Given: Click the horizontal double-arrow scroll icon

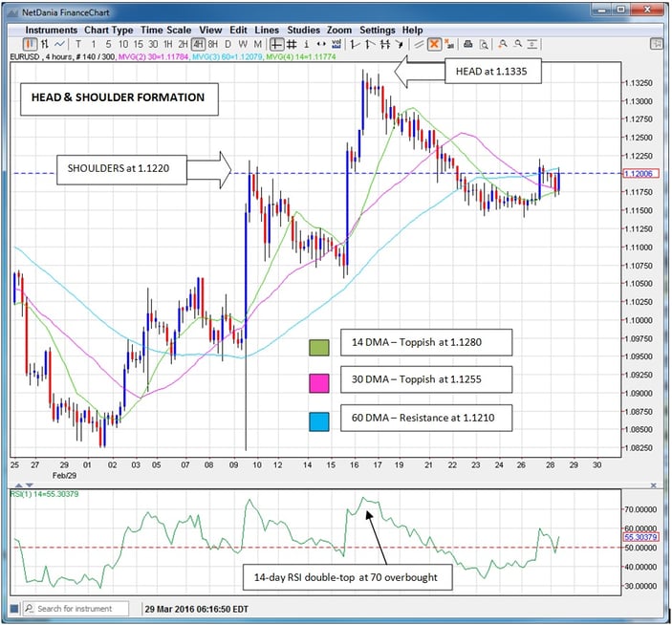Looking at the screenshot, I should coord(321,44).
